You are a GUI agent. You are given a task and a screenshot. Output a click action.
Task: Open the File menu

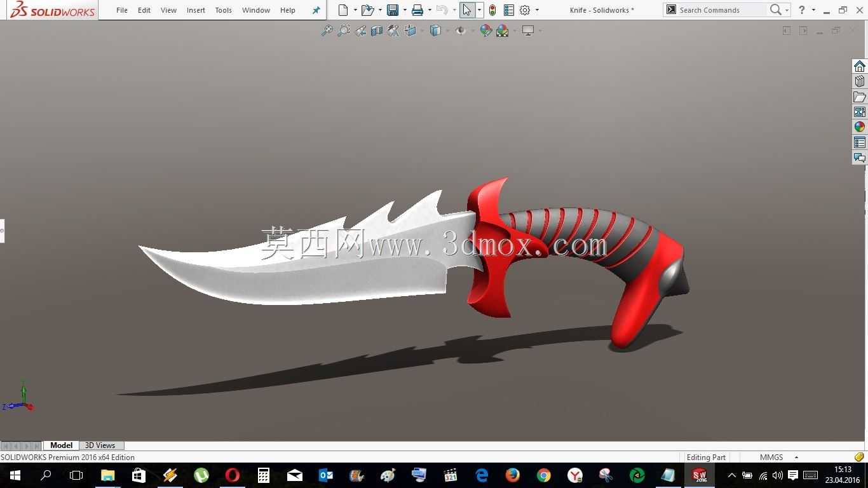[x=122, y=10]
